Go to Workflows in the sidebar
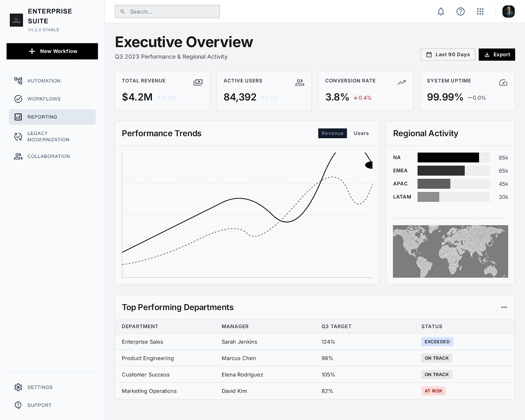 point(52,99)
